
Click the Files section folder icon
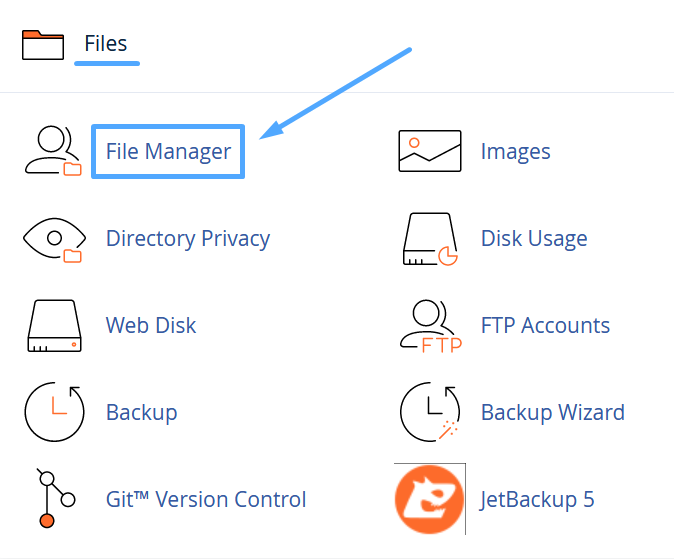43,45
